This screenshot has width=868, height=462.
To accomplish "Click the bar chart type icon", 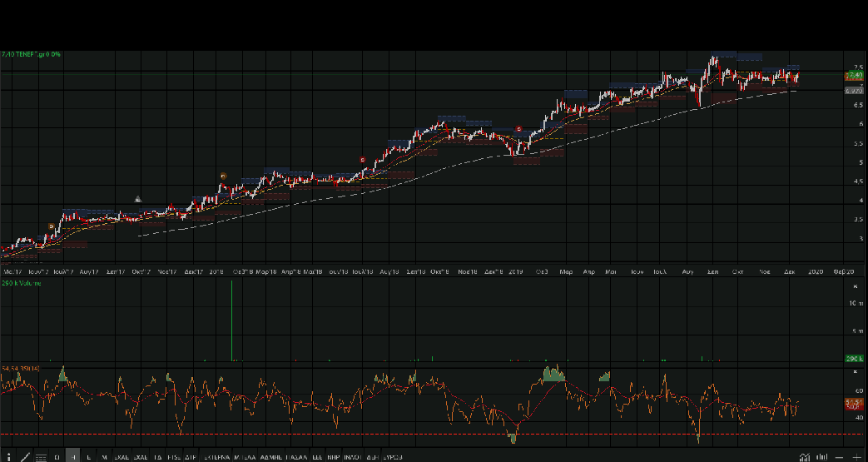I will (x=821, y=457).
